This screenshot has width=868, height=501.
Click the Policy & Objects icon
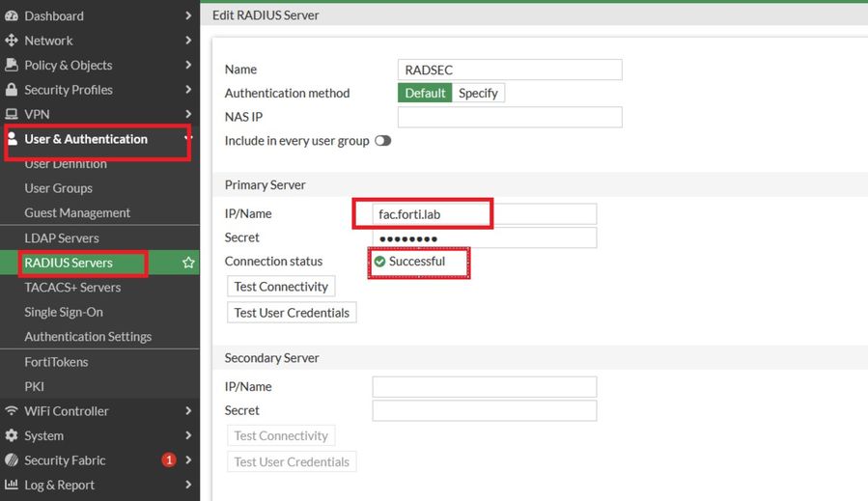[11, 65]
